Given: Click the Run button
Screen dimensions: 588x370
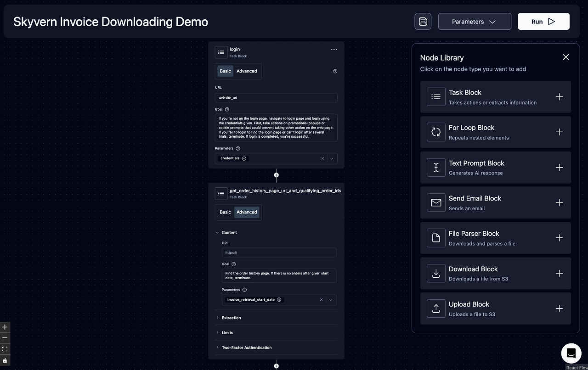Looking at the screenshot, I should 543,21.
